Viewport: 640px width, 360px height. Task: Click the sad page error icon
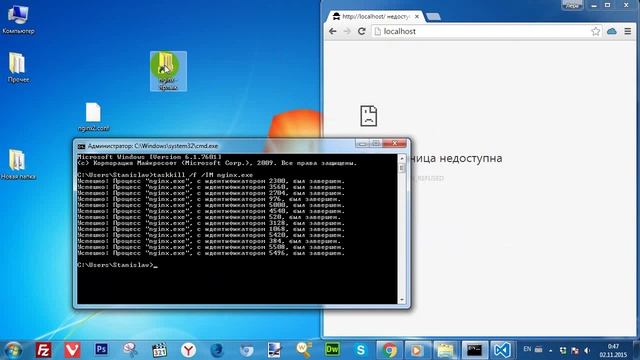pyautogui.click(x=369, y=116)
